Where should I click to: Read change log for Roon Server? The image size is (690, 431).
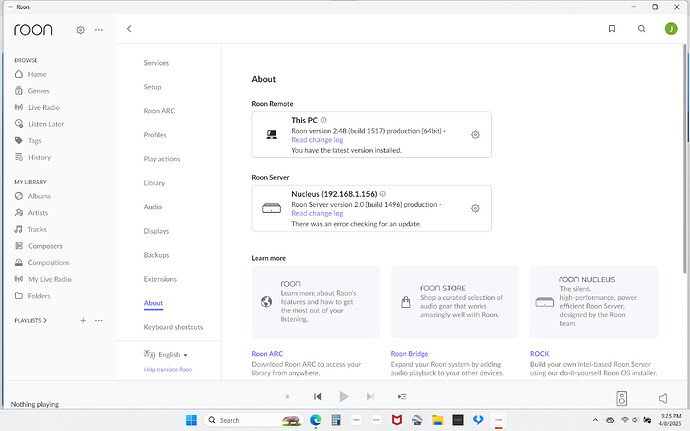(x=317, y=213)
